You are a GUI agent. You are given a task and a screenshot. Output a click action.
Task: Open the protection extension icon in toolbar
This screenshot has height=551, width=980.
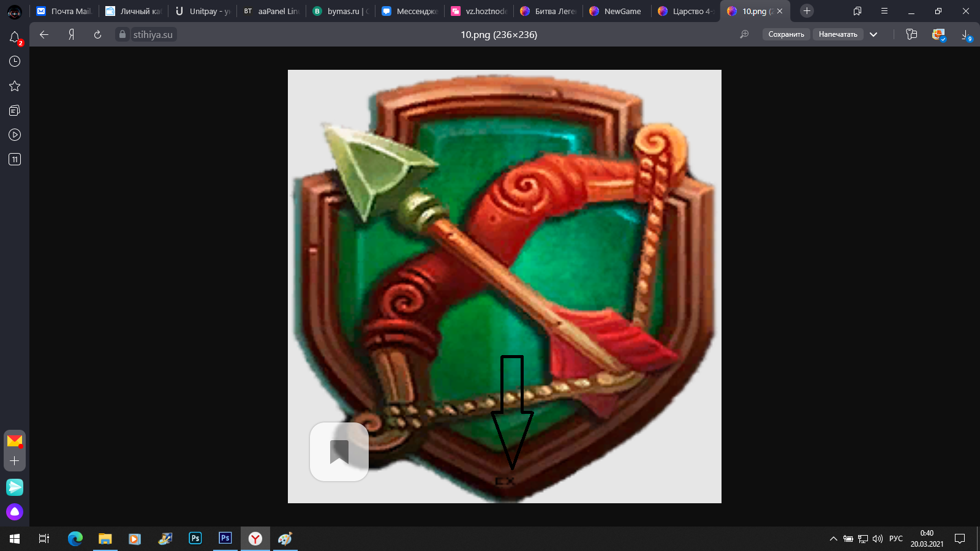click(938, 35)
